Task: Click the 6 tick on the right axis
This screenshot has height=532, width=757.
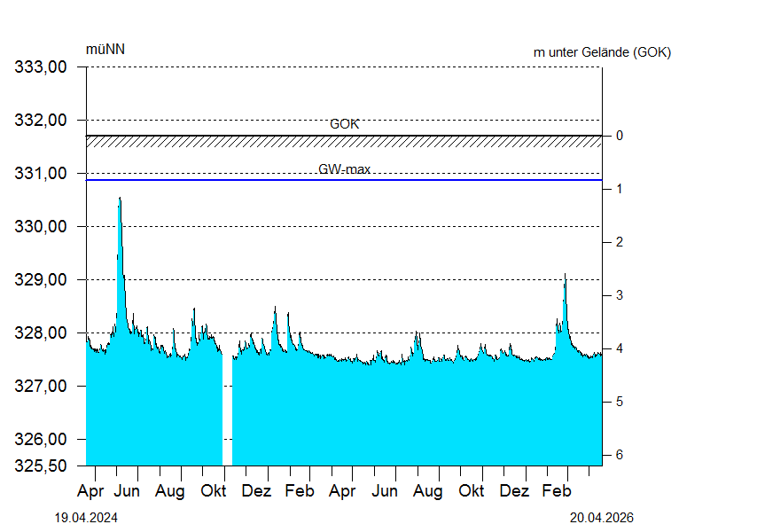Action: [x=620, y=455]
